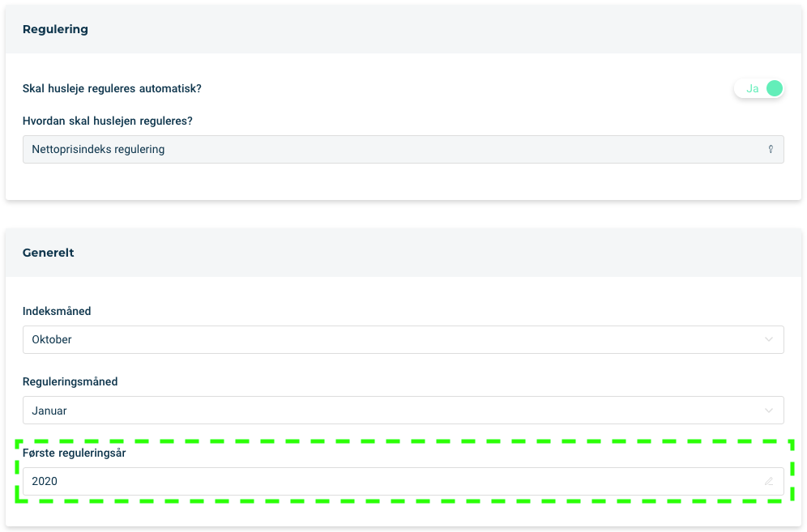The width and height of the screenshot is (807, 532).
Task: Click the Reguleringsmåned label
Action: click(70, 381)
